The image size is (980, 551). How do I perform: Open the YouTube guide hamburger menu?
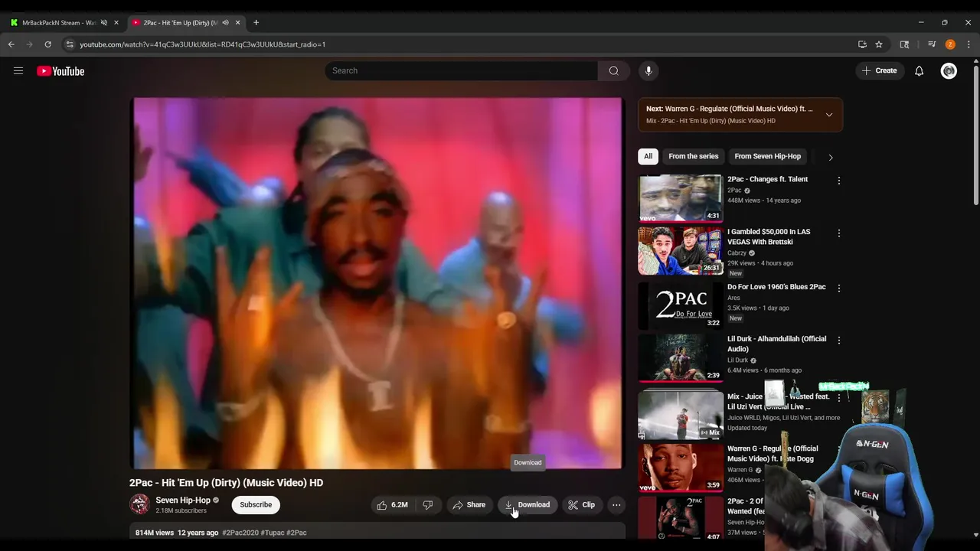[x=18, y=71]
